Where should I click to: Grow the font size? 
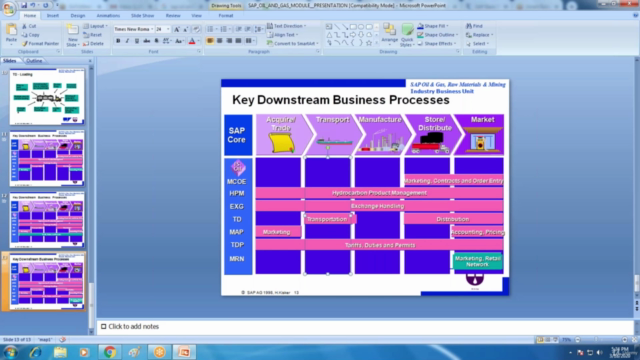(177, 29)
